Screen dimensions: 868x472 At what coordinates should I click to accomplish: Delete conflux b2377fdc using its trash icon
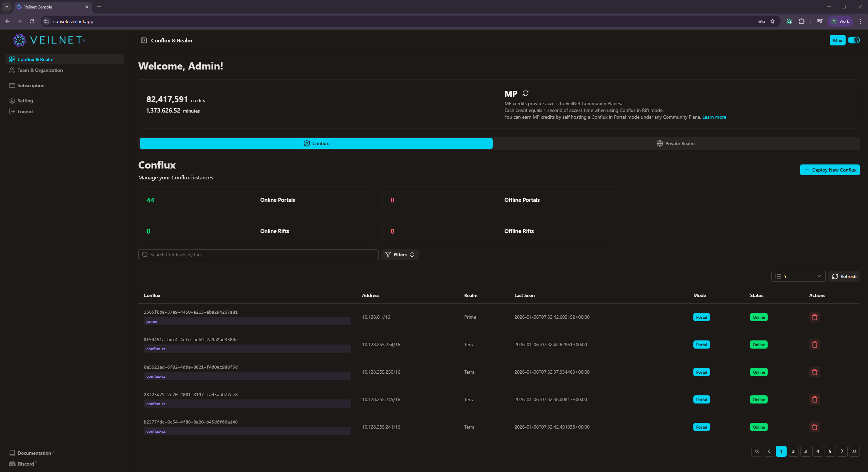[x=814, y=427]
